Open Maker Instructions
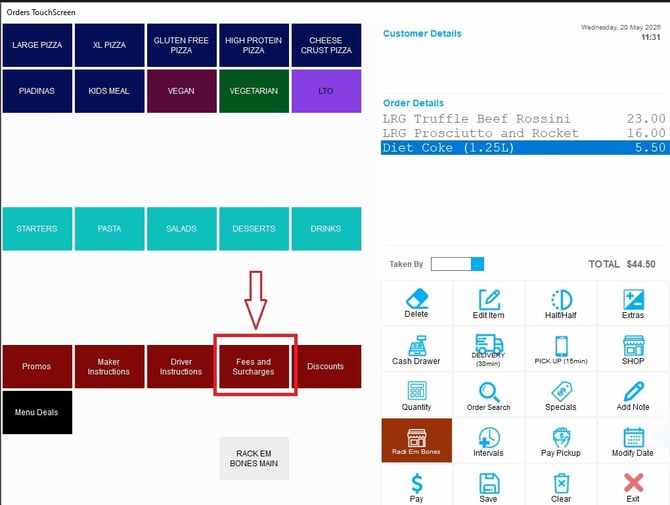This screenshot has height=505, width=670. coord(109,367)
